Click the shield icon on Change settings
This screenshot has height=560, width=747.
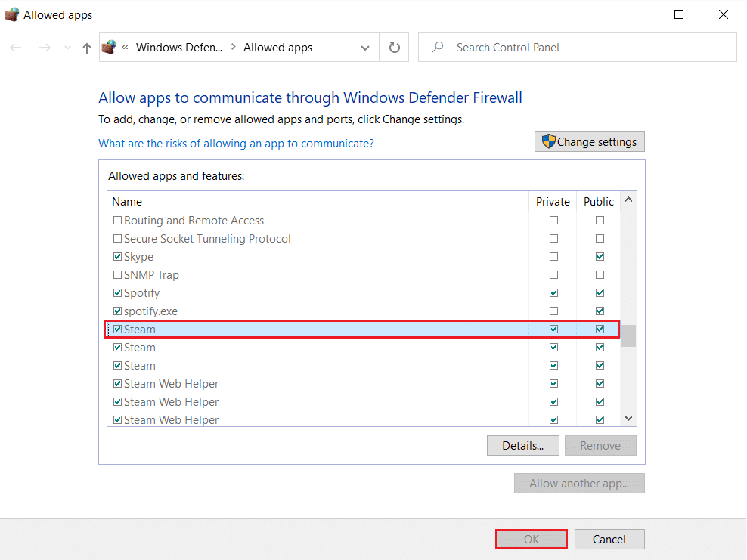click(x=549, y=142)
